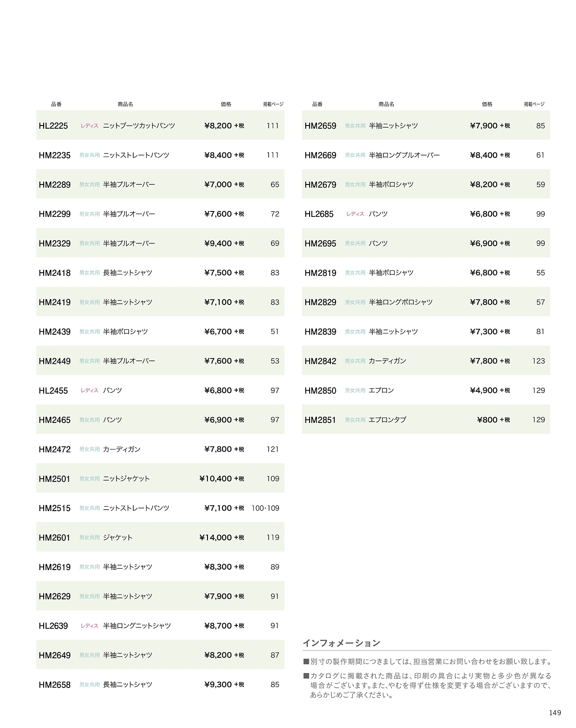Select ニットブーツカットパンツ product name
The image size is (576, 728).
[139, 126]
